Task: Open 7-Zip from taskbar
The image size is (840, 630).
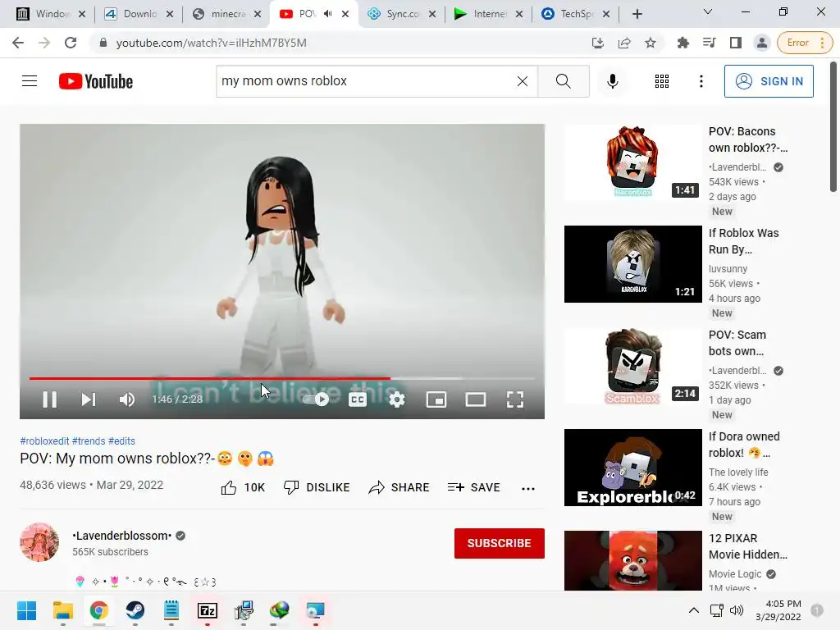Action: 208,610
